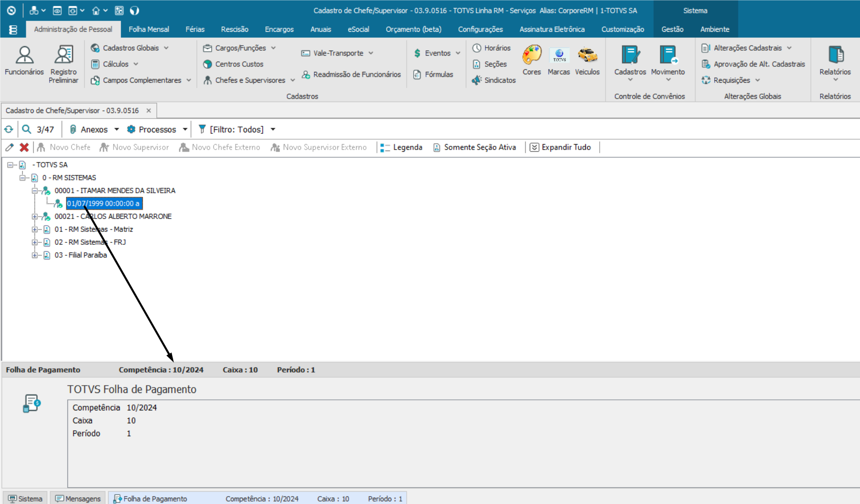This screenshot has height=504, width=860.
Task: Click Novo Chefe Externo
Action: pos(219,147)
